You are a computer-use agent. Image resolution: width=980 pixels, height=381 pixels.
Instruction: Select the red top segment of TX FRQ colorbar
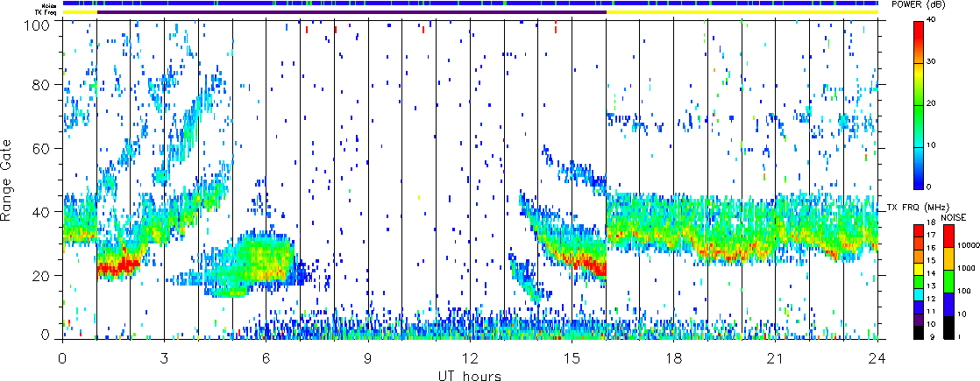pos(918,229)
